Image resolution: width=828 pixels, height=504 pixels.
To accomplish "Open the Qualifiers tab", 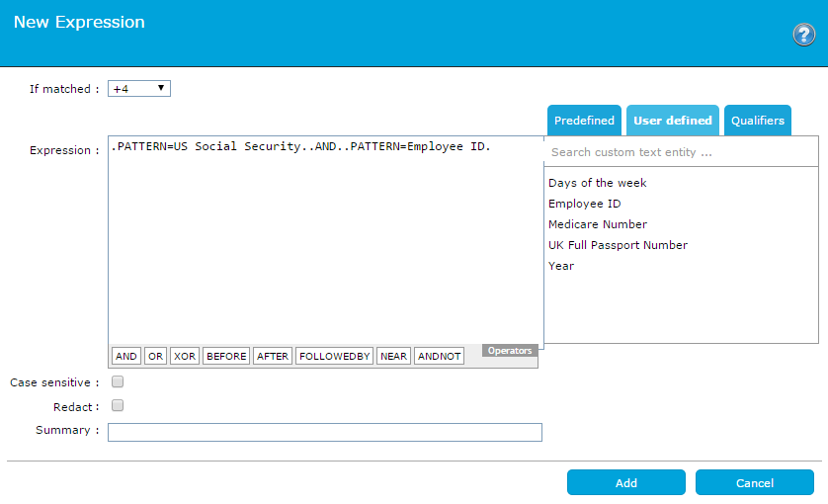I will tap(757, 121).
